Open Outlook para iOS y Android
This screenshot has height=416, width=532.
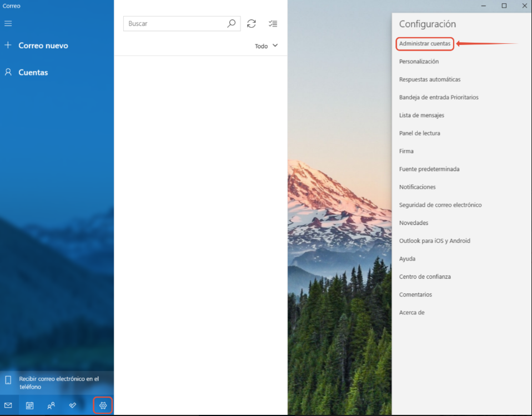(x=435, y=241)
